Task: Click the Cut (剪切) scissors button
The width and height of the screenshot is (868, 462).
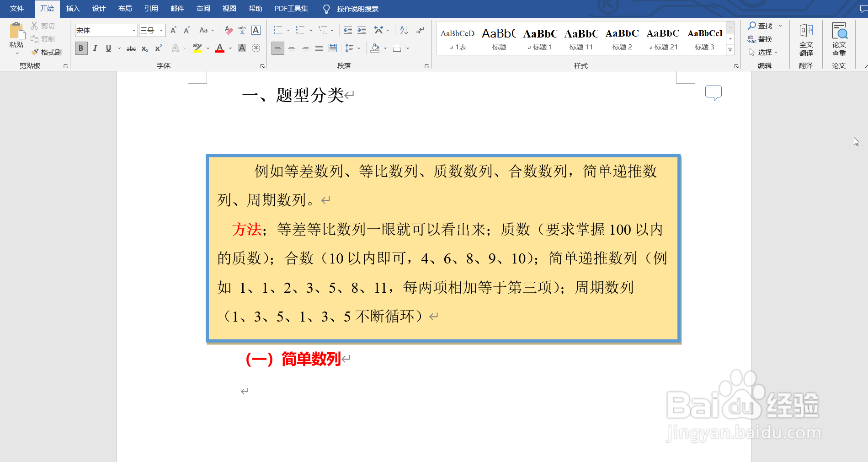Action: click(43, 26)
